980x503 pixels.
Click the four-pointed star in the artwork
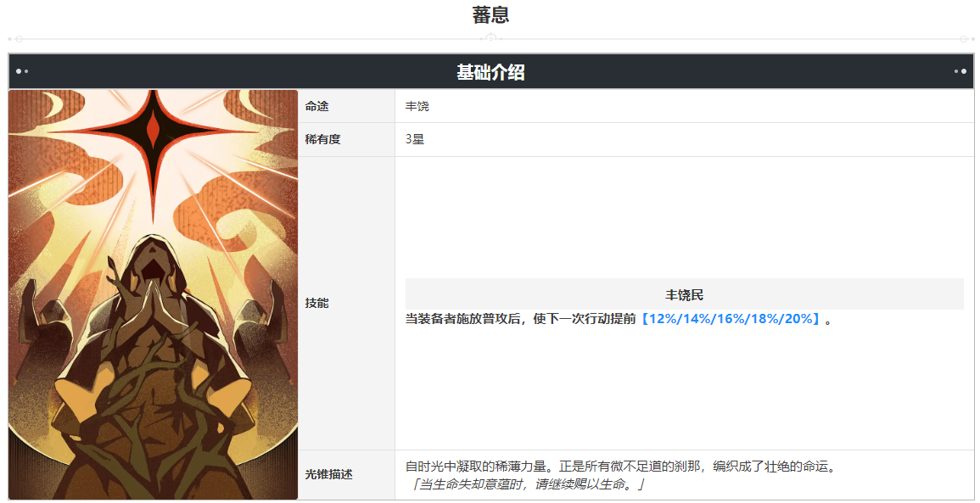pos(154,135)
